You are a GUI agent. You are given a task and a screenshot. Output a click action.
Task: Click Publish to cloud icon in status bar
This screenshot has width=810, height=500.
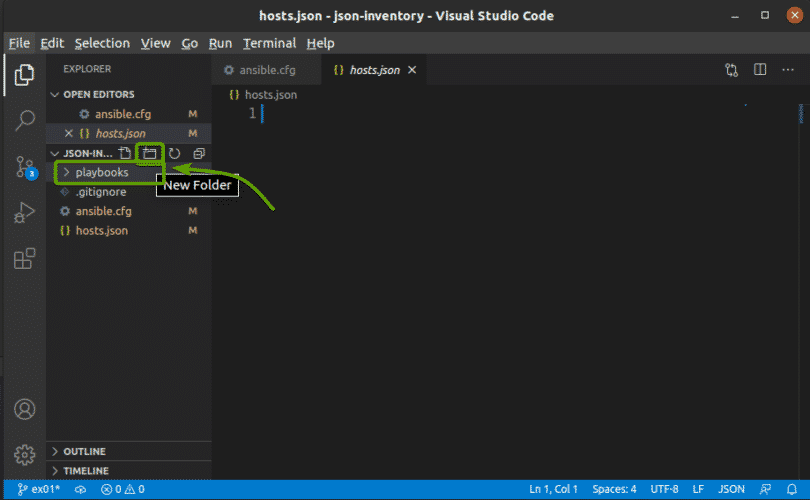coord(80,489)
